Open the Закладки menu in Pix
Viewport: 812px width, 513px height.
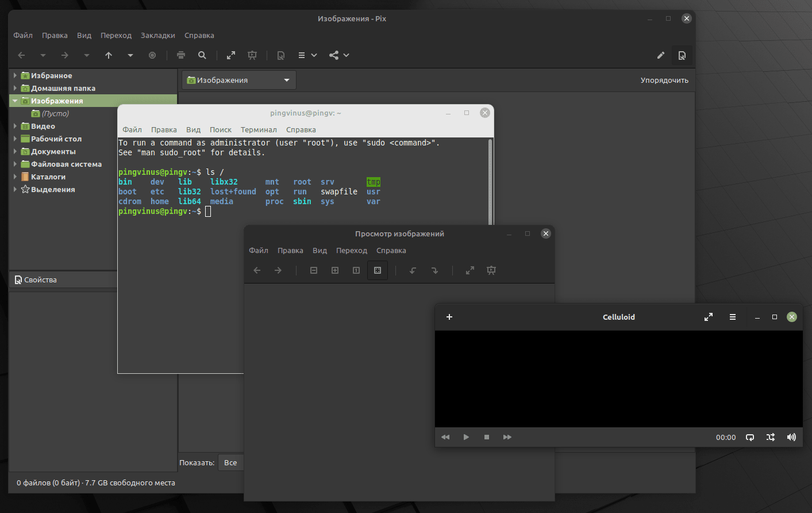pos(157,35)
